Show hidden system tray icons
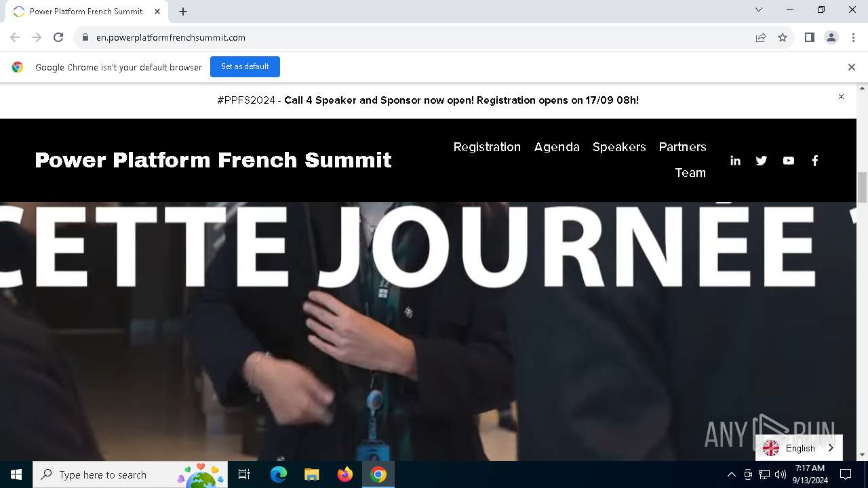The height and width of the screenshot is (488, 868). pos(731,474)
